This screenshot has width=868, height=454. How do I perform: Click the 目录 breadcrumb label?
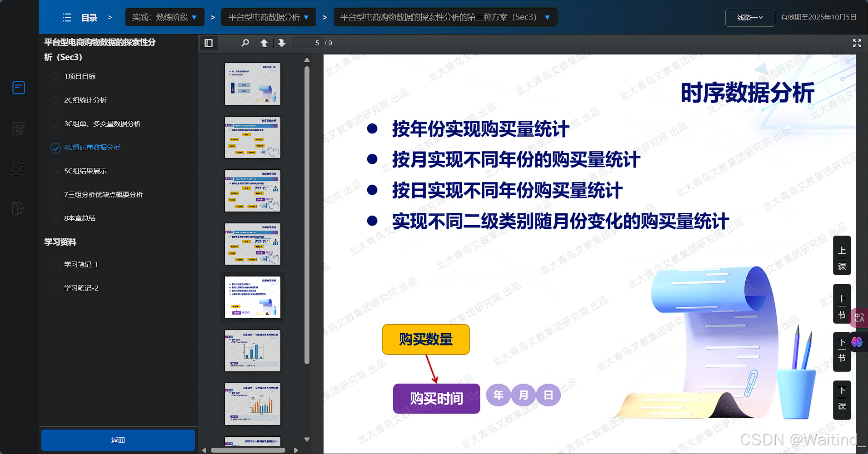(89, 18)
